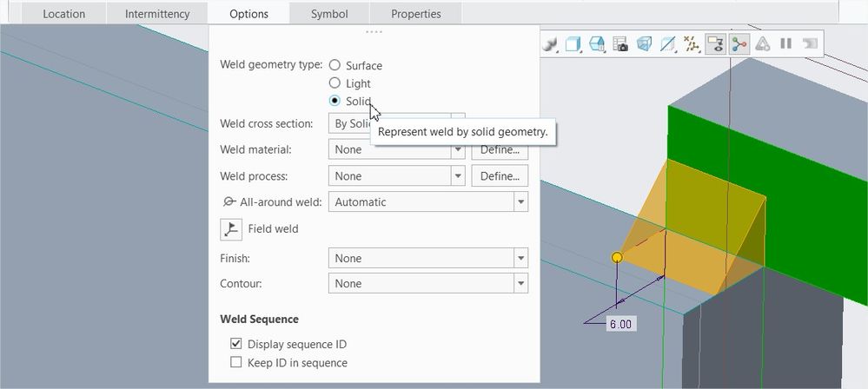This screenshot has height=389, width=868.
Task: Enable the Keep ID in sequence checkbox
Action: coord(235,362)
